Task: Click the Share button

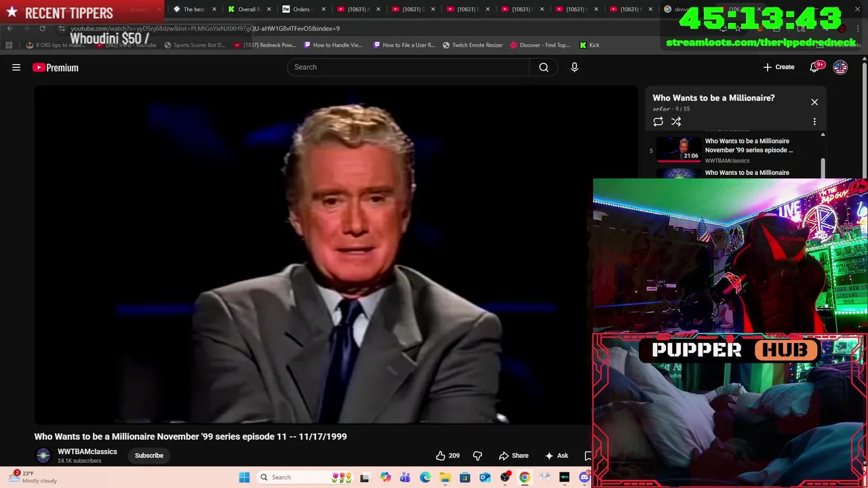Action: coord(513,455)
